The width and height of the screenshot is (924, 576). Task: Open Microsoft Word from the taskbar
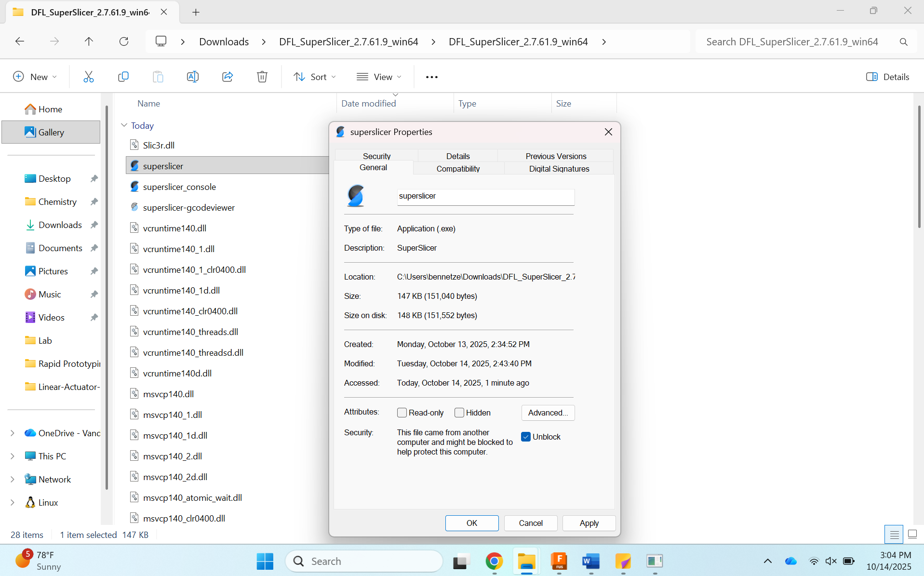(x=590, y=561)
